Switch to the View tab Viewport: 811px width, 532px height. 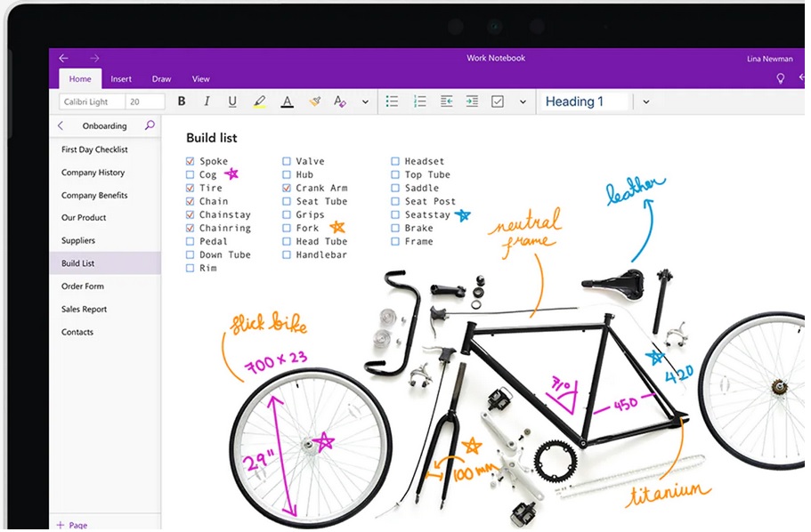[x=200, y=79]
